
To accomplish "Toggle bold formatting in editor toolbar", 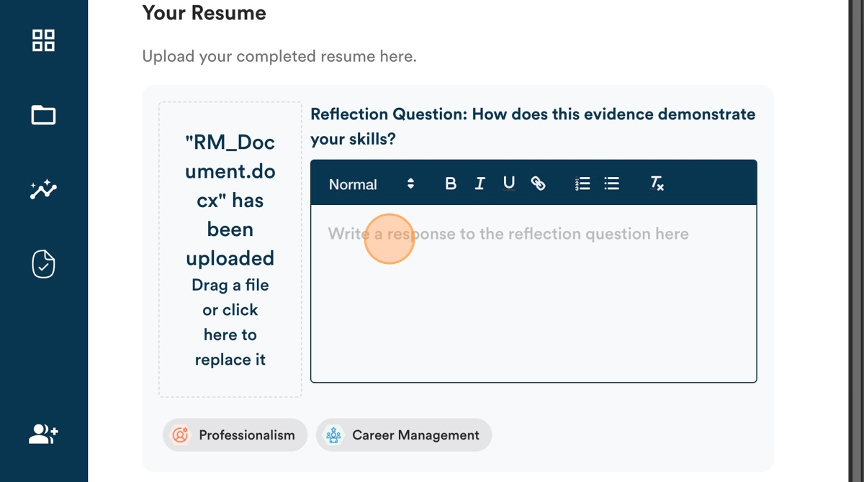I will pyautogui.click(x=450, y=183).
